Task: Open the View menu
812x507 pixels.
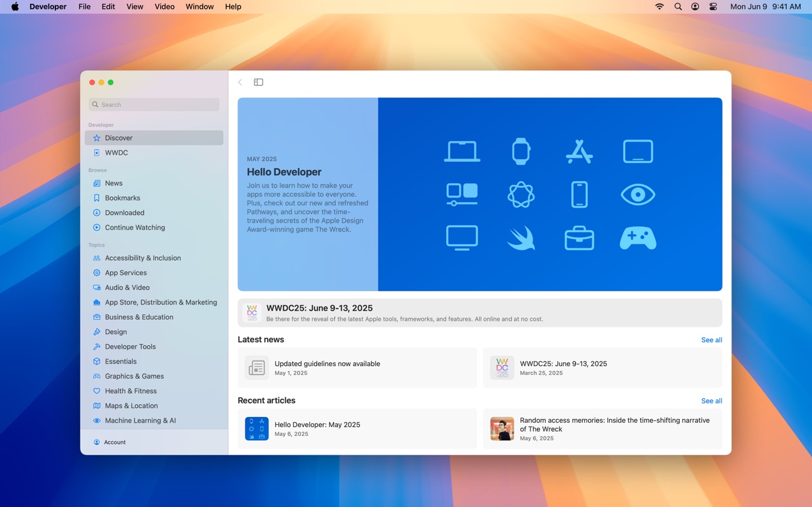Action: tap(135, 6)
